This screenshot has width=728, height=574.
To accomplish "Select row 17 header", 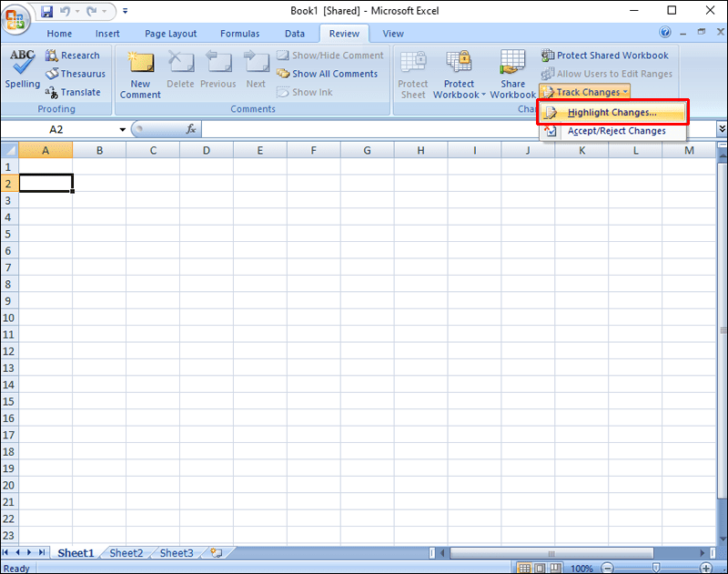I will (9, 435).
